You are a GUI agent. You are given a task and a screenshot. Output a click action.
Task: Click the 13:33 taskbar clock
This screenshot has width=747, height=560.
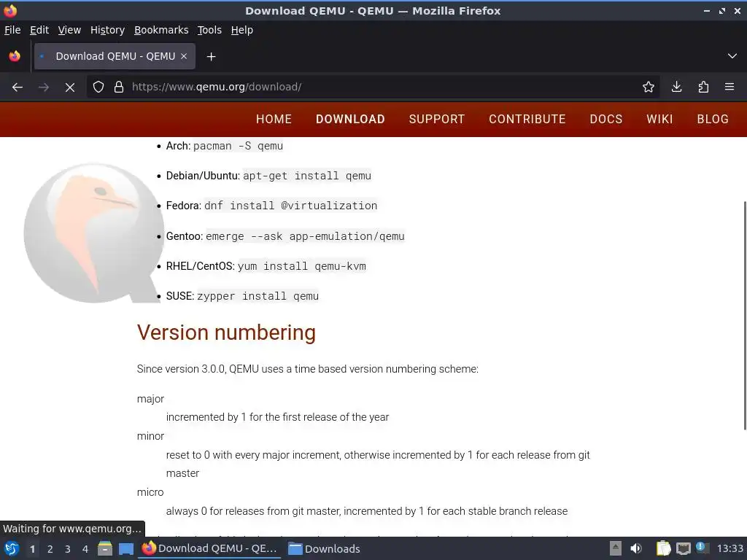tap(729, 548)
